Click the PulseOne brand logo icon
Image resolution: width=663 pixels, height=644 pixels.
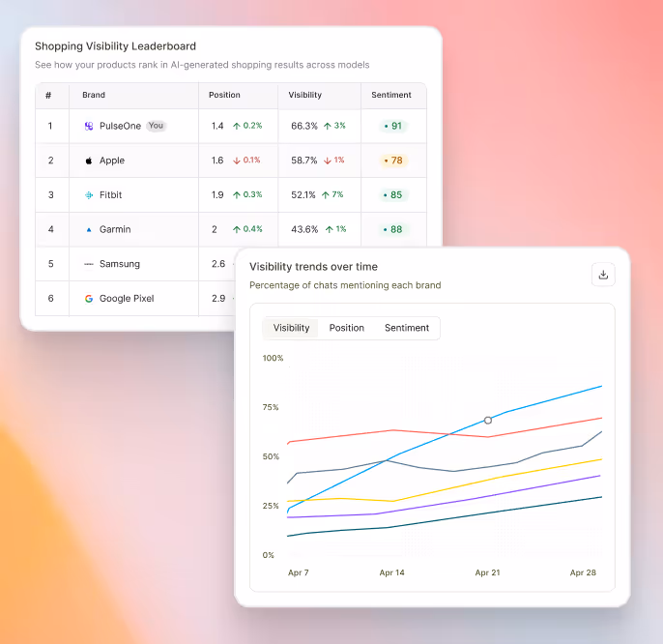pyautogui.click(x=89, y=126)
